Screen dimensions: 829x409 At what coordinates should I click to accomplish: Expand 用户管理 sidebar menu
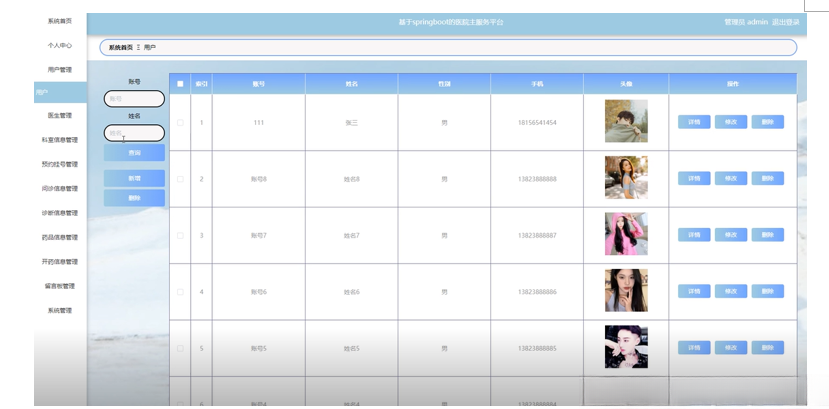click(x=60, y=70)
